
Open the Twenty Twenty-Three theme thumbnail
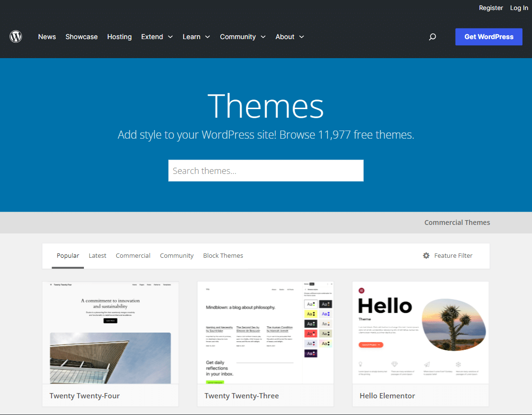click(266, 333)
